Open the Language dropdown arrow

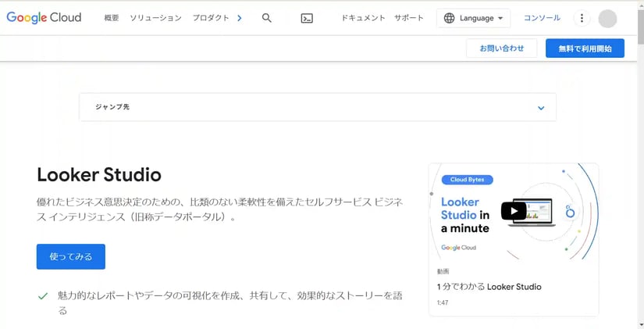(500, 18)
